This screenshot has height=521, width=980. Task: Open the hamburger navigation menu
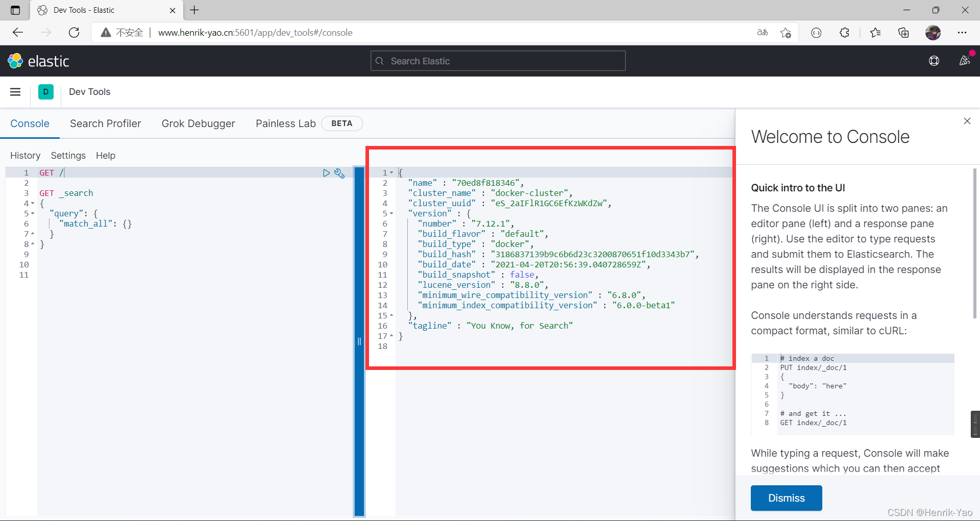[x=15, y=92]
